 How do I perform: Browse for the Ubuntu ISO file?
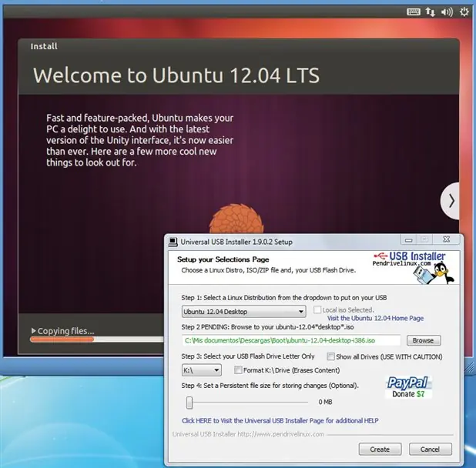click(x=424, y=340)
